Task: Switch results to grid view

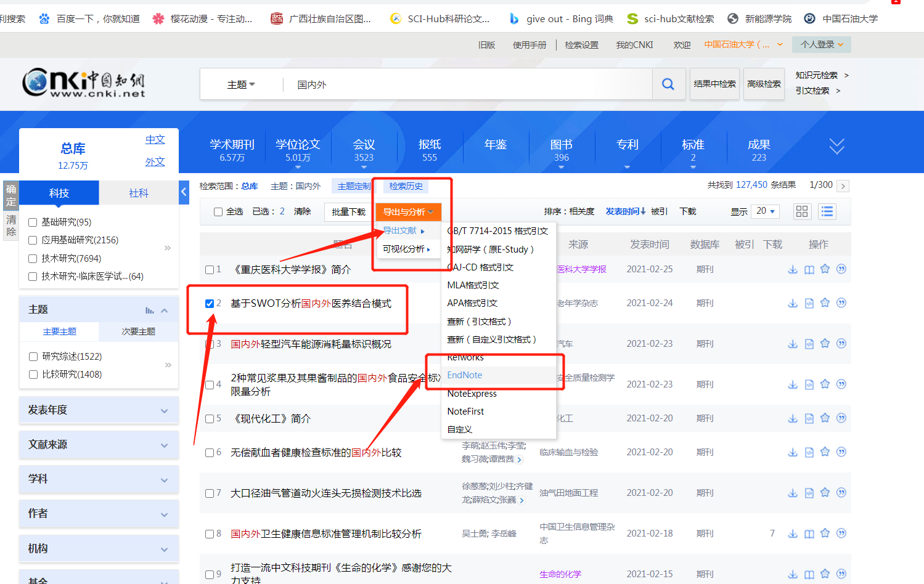Action: click(x=802, y=211)
